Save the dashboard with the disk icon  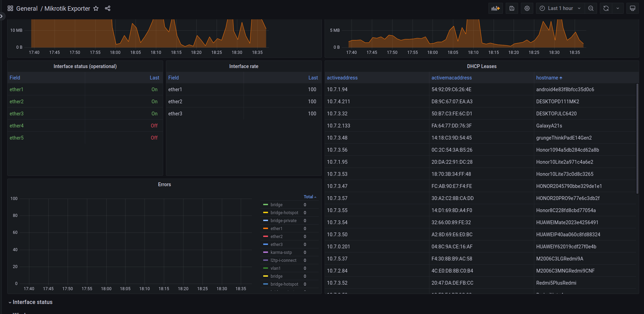pos(512,8)
